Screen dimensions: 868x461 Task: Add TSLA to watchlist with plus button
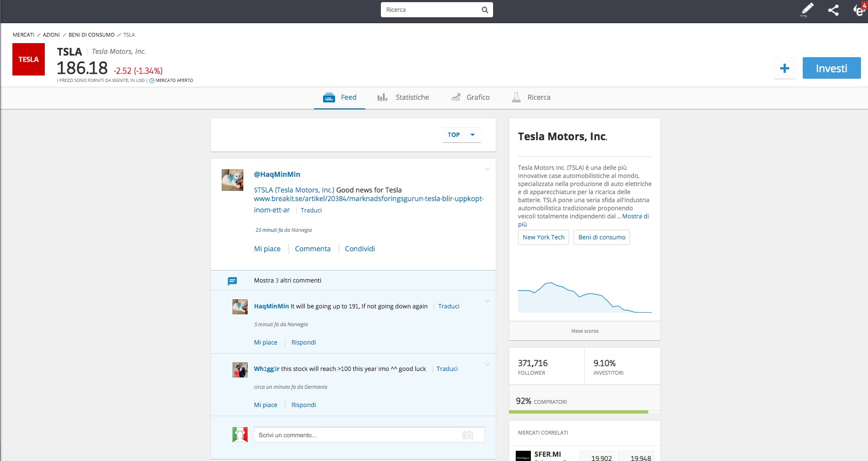tap(784, 68)
